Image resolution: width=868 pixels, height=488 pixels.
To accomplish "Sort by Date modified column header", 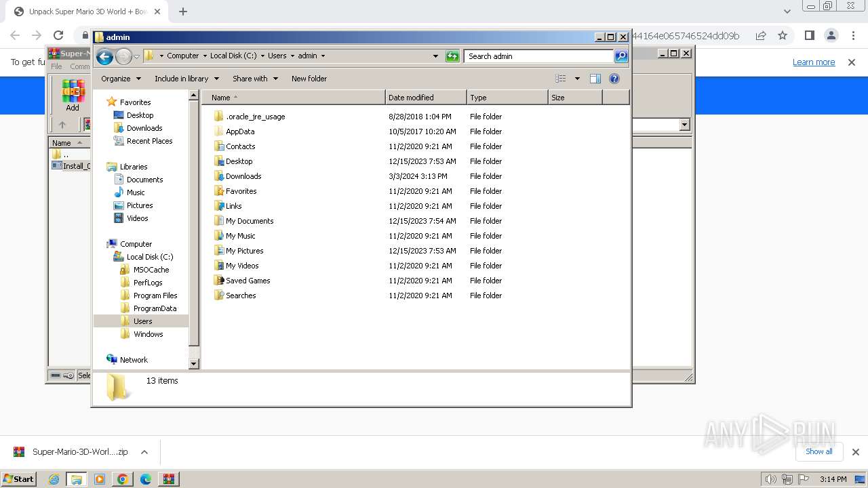I will point(426,98).
